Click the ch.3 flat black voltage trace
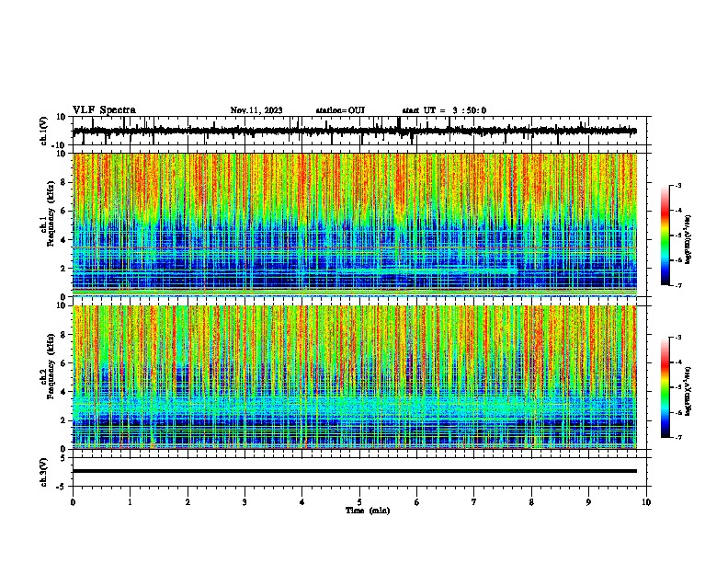Viewport: 728px width, 563px height. click(x=355, y=471)
